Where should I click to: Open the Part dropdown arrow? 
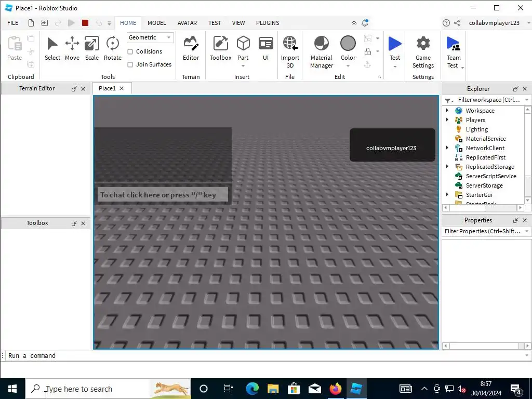(243, 66)
